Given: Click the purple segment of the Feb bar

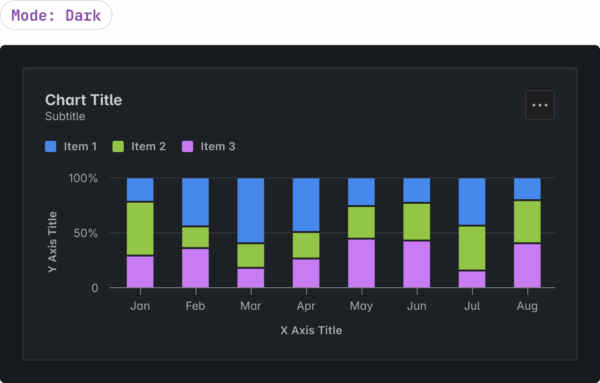Looking at the screenshot, I should coord(196,268).
